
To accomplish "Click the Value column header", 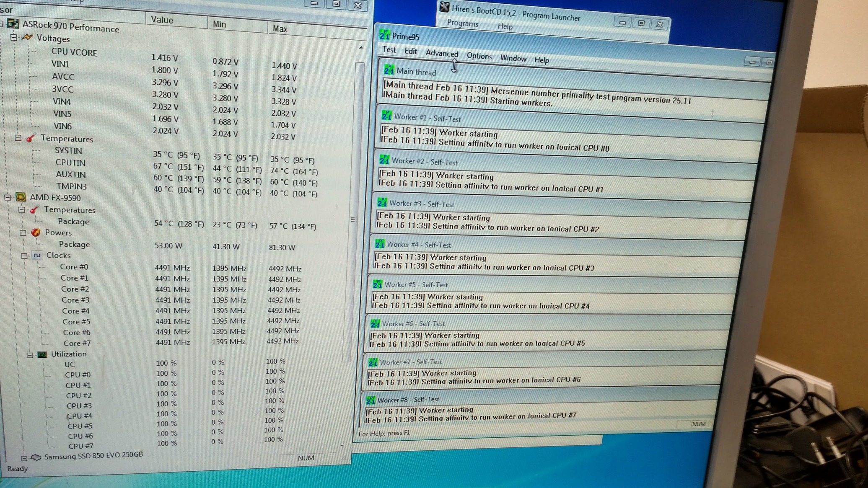I will pyautogui.click(x=176, y=20).
